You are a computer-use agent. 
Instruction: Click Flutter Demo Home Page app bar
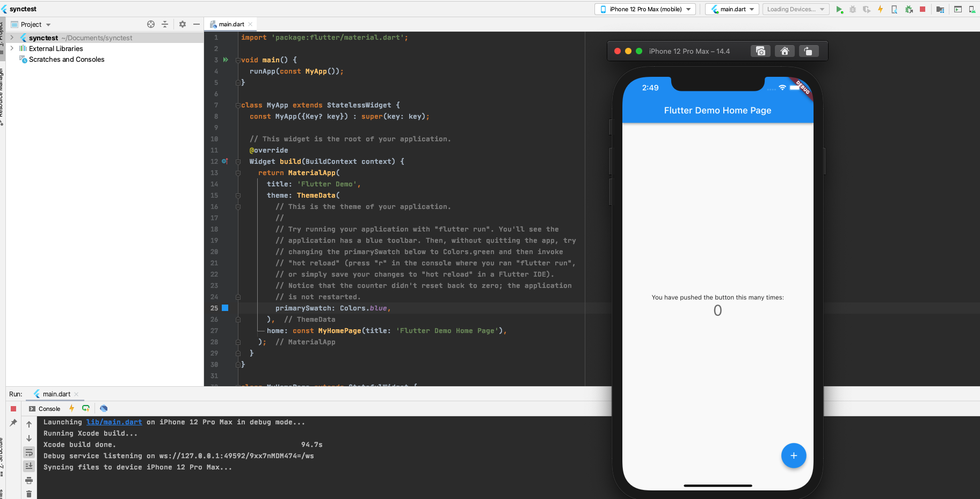pos(717,110)
